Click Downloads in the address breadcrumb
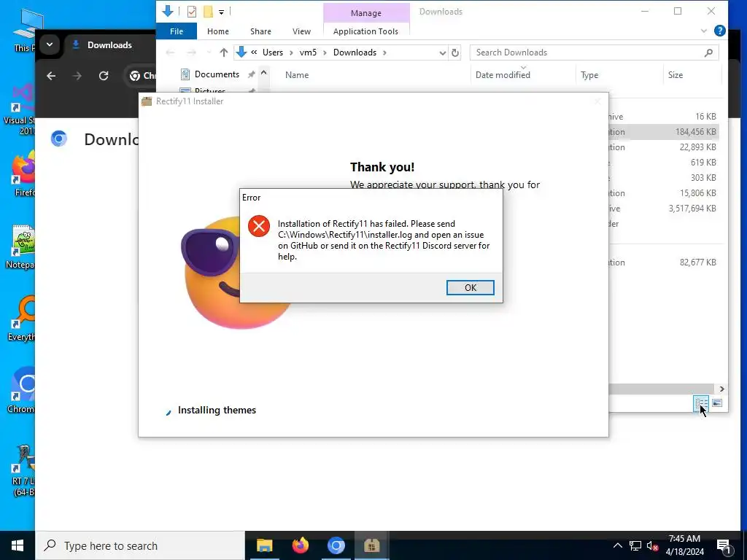Image resolution: width=747 pixels, height=560 pixels. pyautogui.click(x=355, y=52)
